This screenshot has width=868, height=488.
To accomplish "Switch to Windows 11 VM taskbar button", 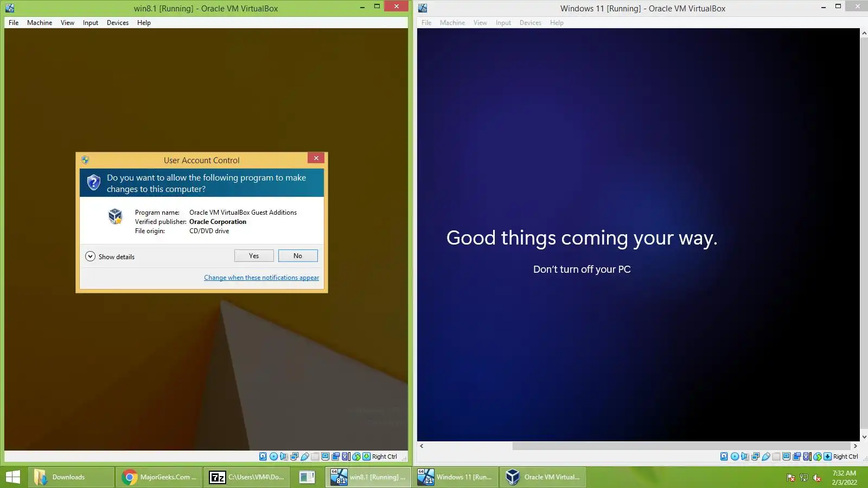I will click(456, 477).
